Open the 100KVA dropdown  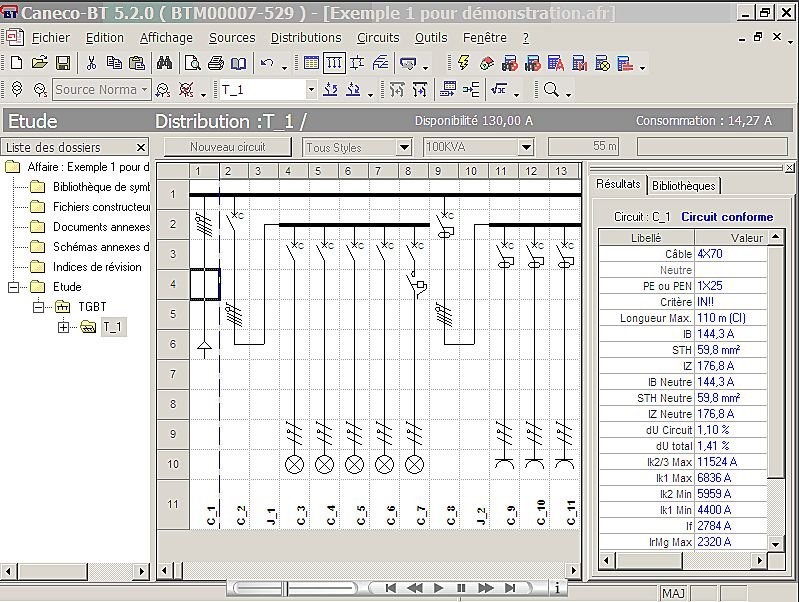[x=526, y=147]
